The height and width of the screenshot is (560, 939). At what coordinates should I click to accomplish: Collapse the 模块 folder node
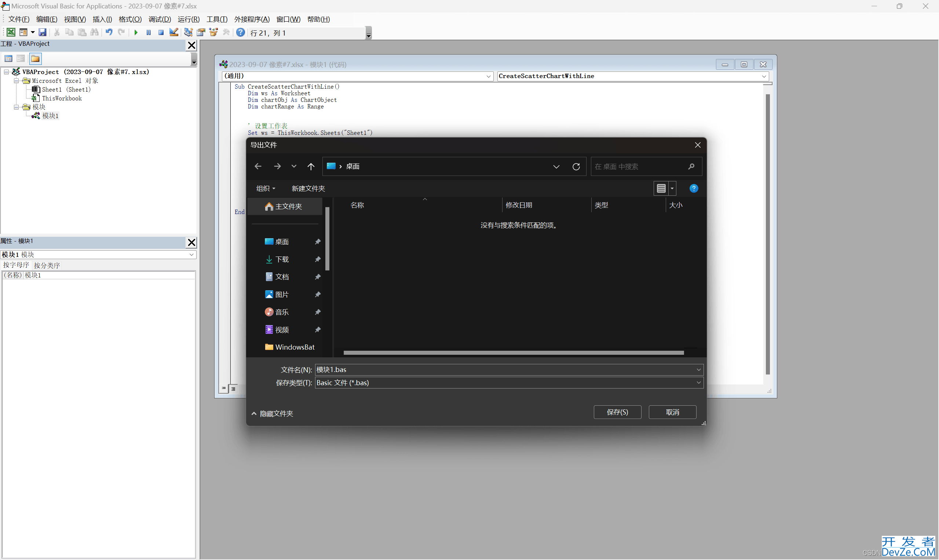pos(16,107)
